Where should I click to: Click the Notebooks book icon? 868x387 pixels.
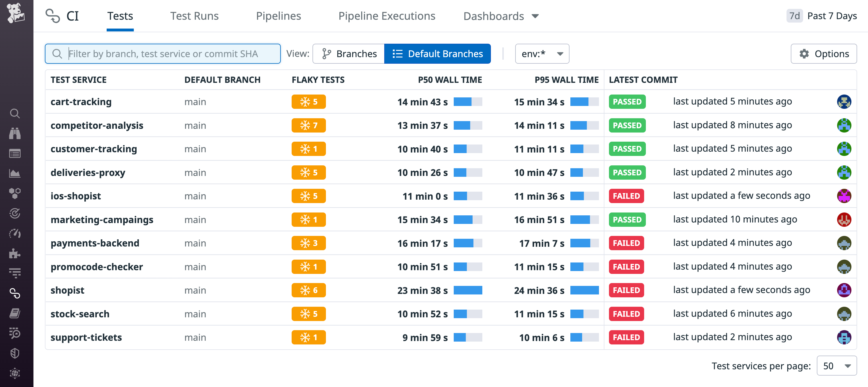coord(15,314)
